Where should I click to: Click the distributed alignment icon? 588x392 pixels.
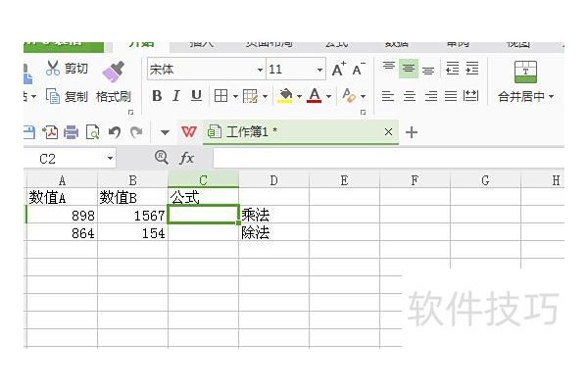[x=470, y=96]
